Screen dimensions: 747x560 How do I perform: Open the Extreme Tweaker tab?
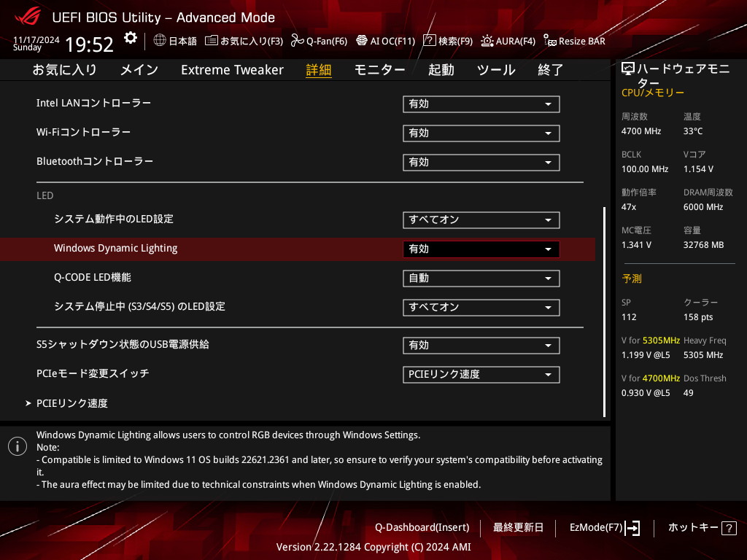coord(232,70)
